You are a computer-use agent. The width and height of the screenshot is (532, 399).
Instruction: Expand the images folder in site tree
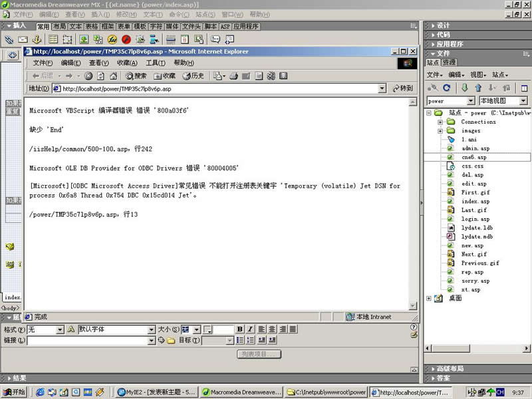coord(440,130)
